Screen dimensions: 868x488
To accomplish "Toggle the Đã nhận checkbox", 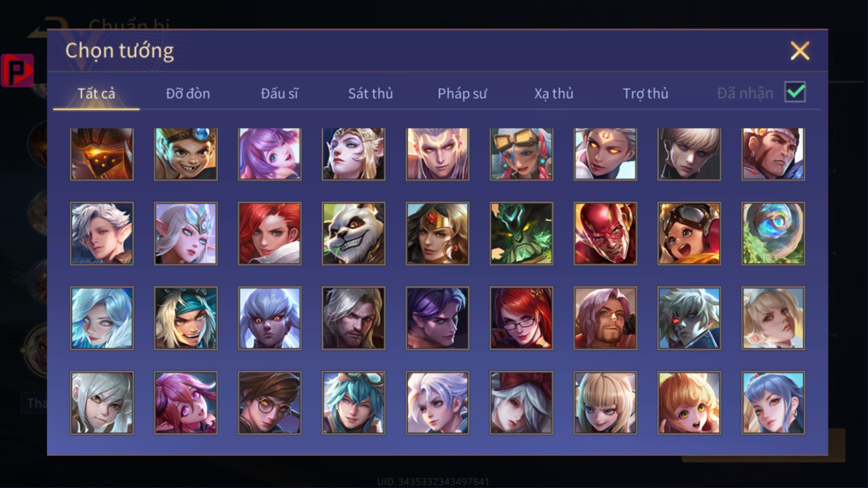I will [795, 92].
